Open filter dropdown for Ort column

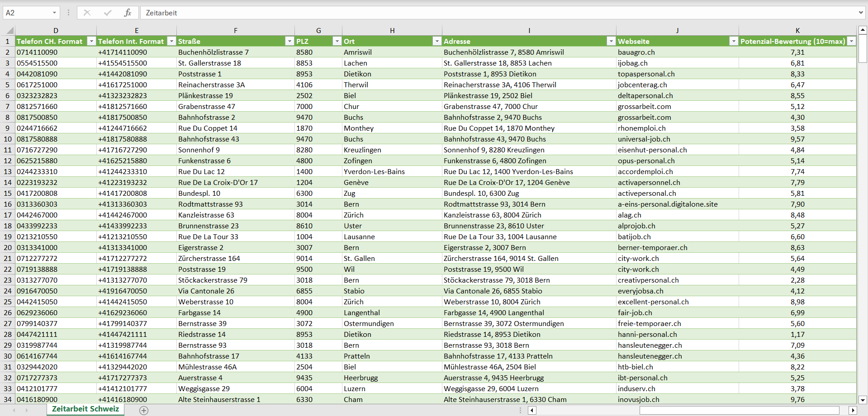(436, 41)
